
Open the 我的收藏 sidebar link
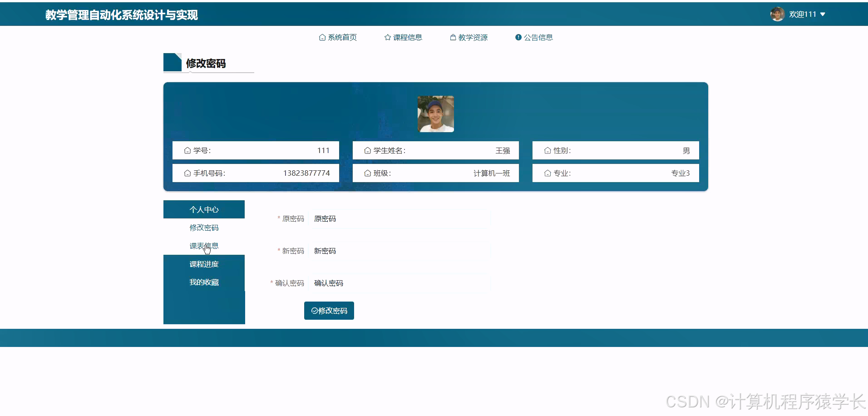point(204,282)
